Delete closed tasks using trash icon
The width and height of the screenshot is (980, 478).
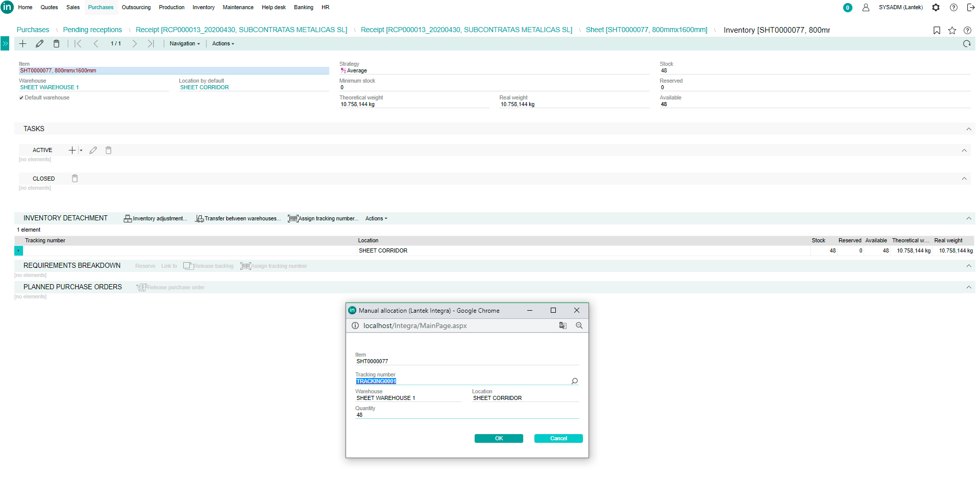click(x=75, y=179)
